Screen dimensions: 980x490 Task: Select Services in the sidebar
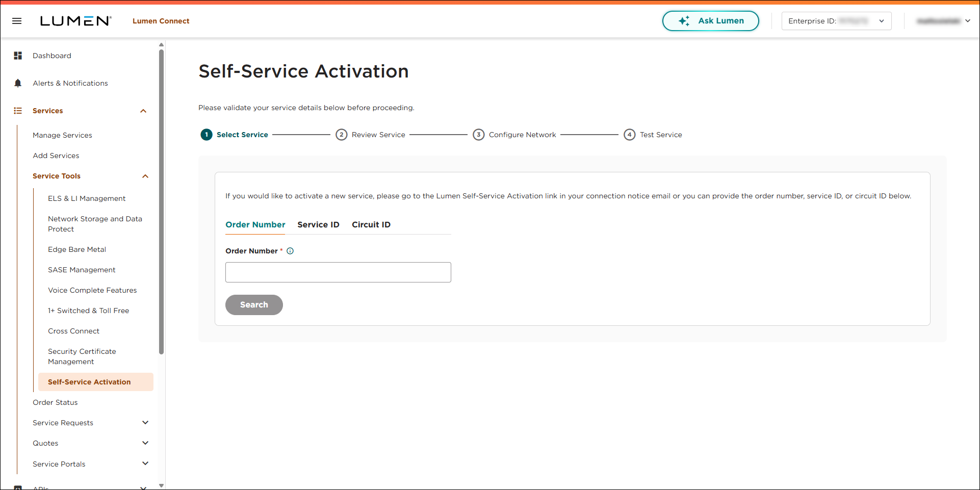click(x=48, y=111)
